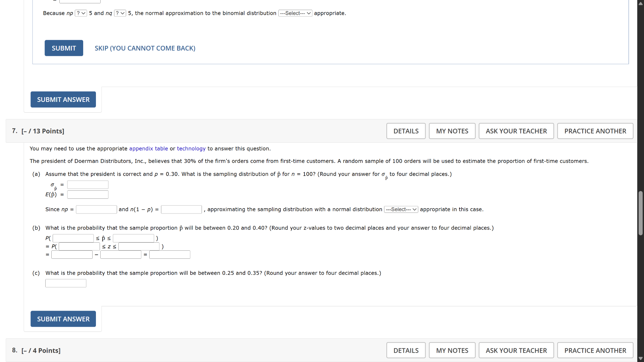Image resolution: width=644 pixels, height=362 pixels.
Task: Click the sigma p-hat input field
Action: tap(88, 184)
